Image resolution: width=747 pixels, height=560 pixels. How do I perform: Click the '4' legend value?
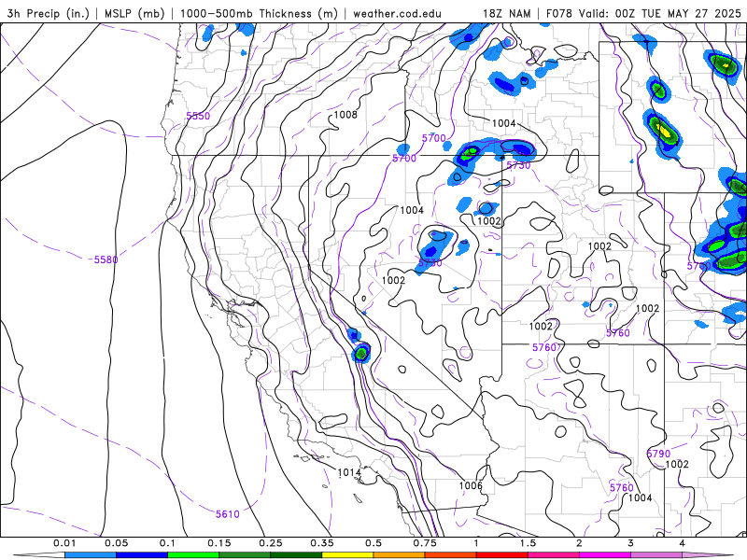(683, 543)
